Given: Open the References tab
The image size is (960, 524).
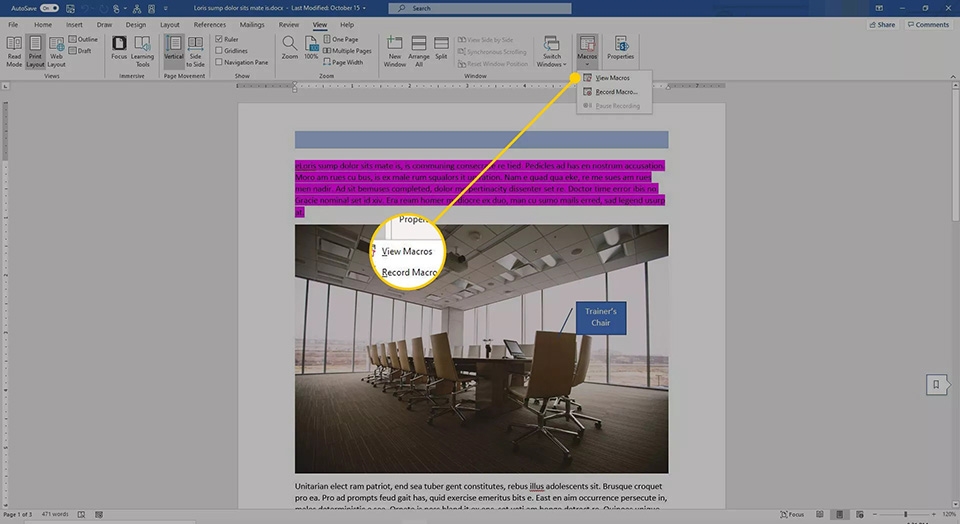Looking at the screenshot, I should point(209,24).
